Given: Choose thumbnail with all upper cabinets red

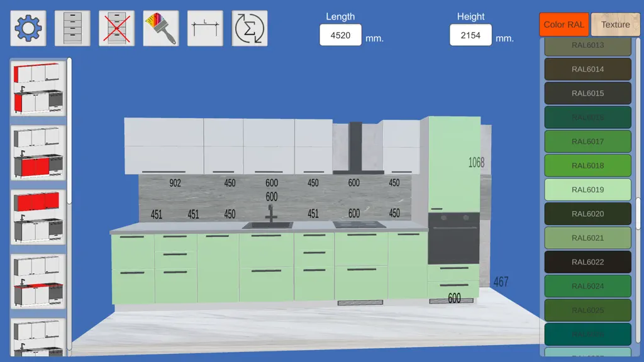Looking at the screenshot, I should tap(38, 217).
